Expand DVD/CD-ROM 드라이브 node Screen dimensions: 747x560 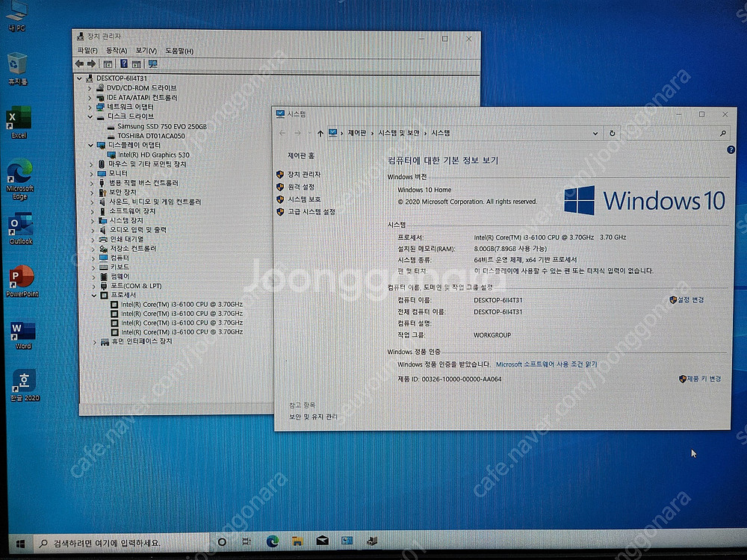pos(90,88)
